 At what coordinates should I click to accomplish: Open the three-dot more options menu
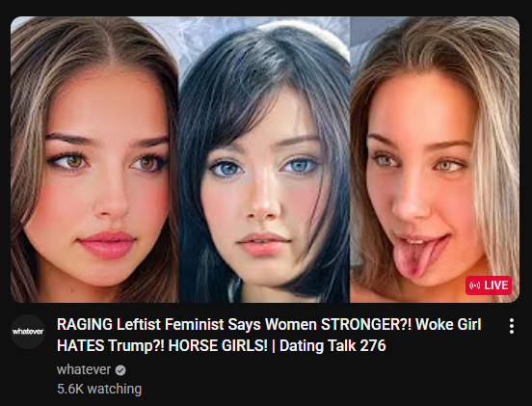[x=512, y=326]
